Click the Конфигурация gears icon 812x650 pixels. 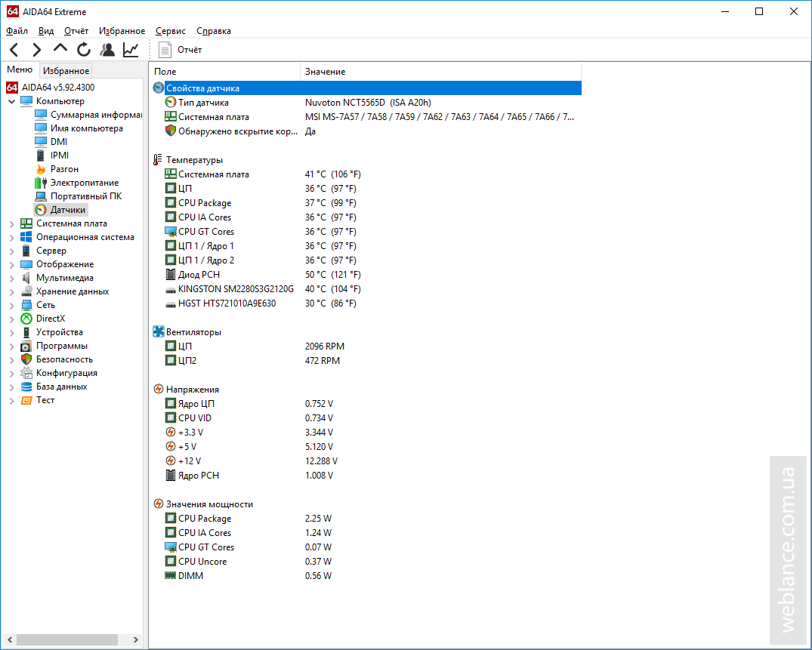[x=26, y=373]
